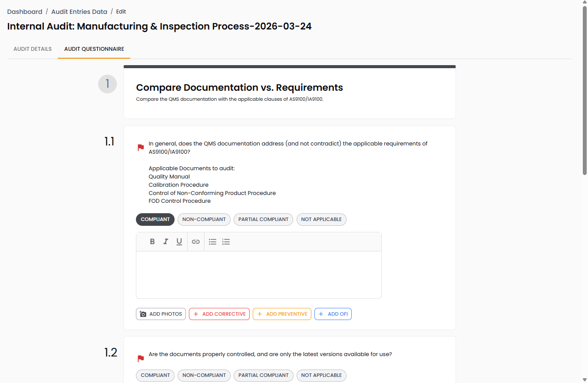This screenshot has width=588, height=383.
Task: Click the red flag on question 1.2
Action: (141, 359)
